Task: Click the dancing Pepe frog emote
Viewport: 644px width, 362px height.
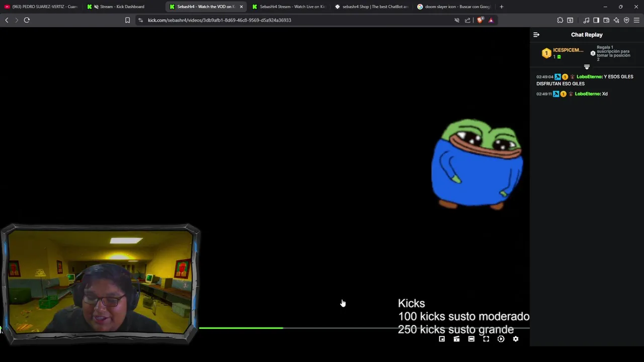Action: click(477, 163)
